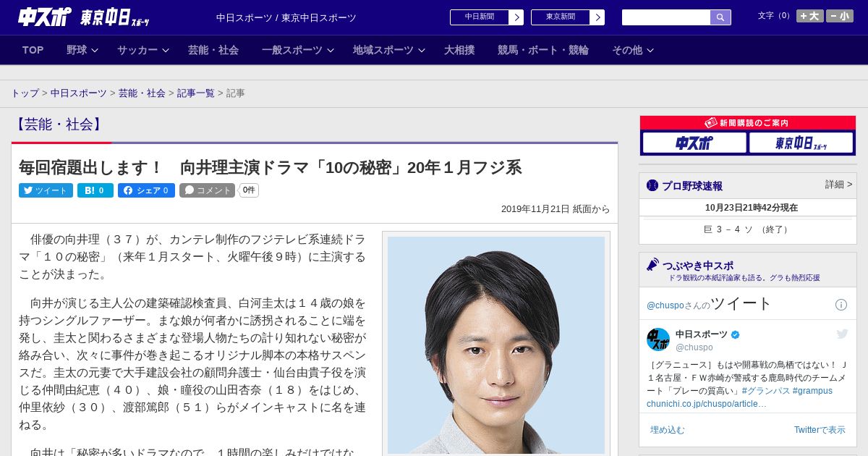Viewport: 868px width, 456px height.
Task: Expand the 一般スポーツ navigation menu
Action: point(298,50)
